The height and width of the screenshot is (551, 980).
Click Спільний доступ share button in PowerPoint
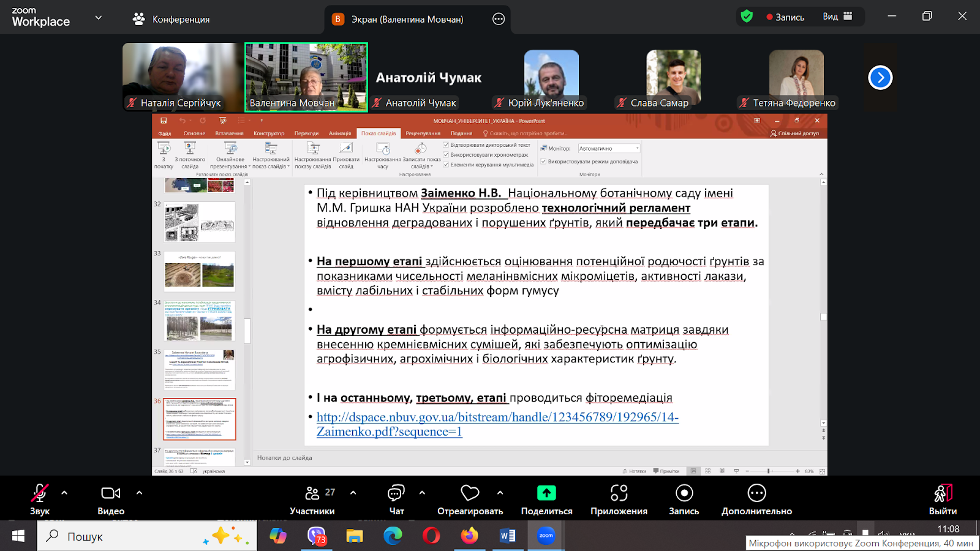(x=794, y=133)
